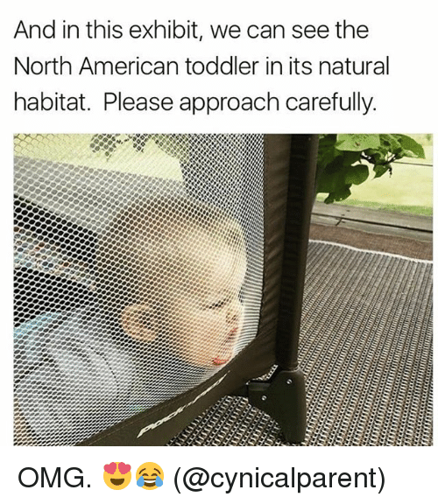This screenshot has height=504, width=438.
Task: Click the heart-eyes emoji
Action: [117, 476]
